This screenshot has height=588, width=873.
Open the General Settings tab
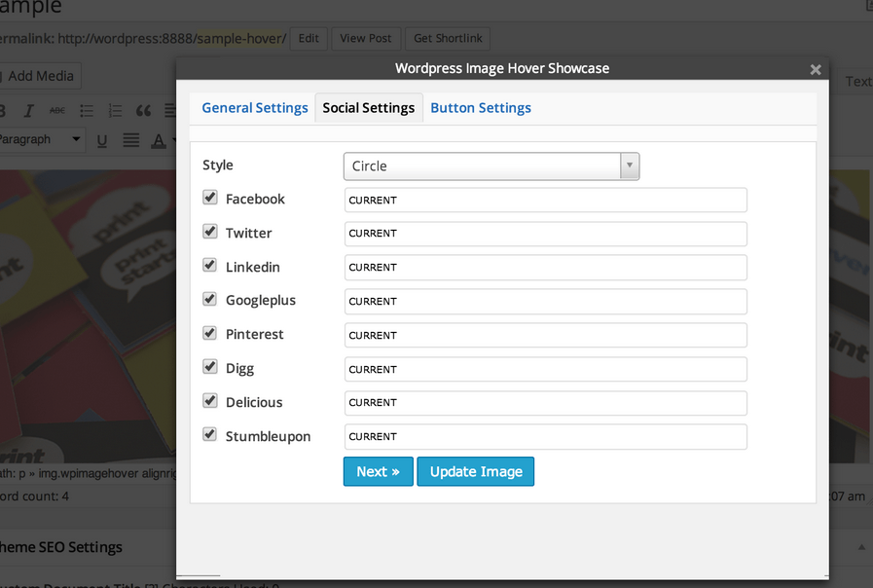click(x=254, y=108)
